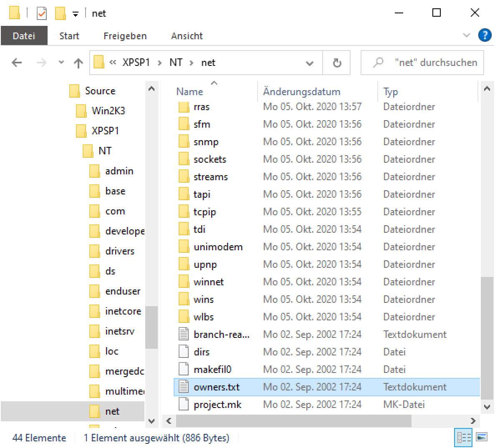Click the snmp folder icon
495x448 pixels.
pyautogui.click(x=184, y=142)
